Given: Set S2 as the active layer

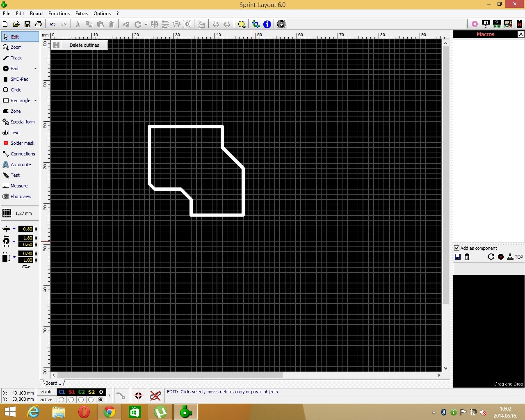Looking at the screenshot, I should [91, 399].
